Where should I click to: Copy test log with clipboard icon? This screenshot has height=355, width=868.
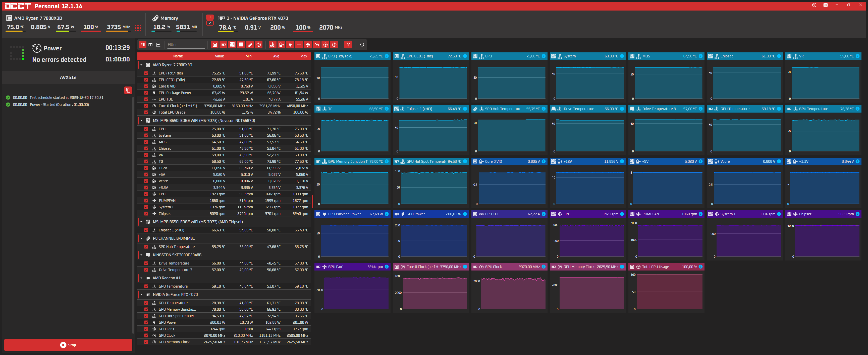click(x=128, y=90)
